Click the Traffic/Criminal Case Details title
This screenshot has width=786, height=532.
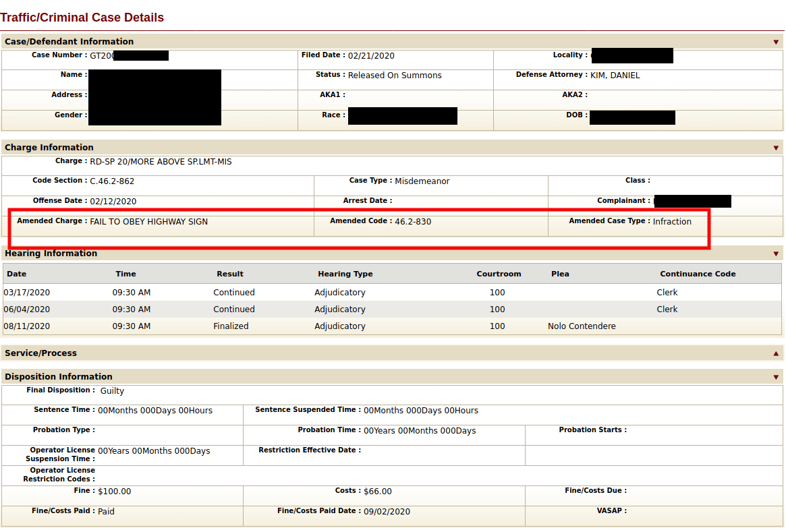[x=82, y=18]
